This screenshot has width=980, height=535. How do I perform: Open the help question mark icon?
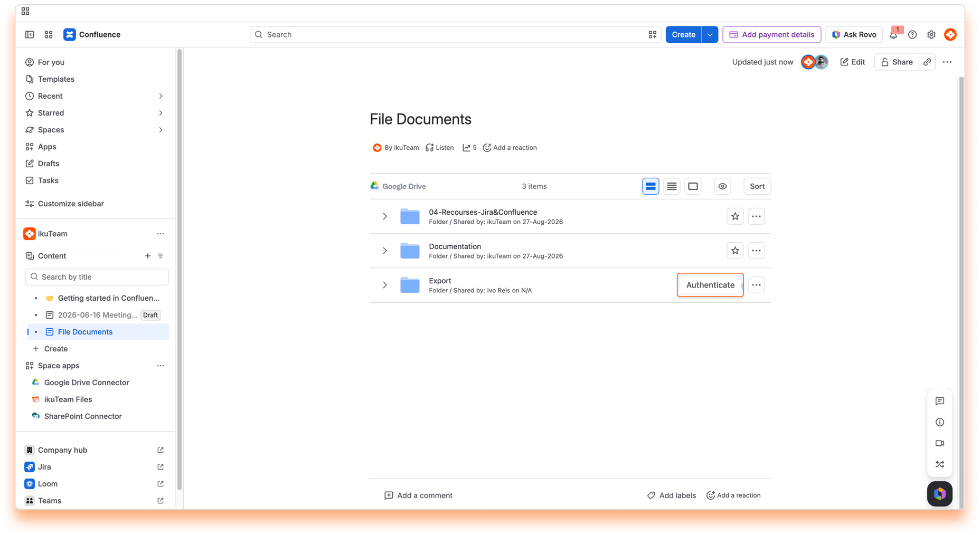pyautogui.click(x=912, y=34)
